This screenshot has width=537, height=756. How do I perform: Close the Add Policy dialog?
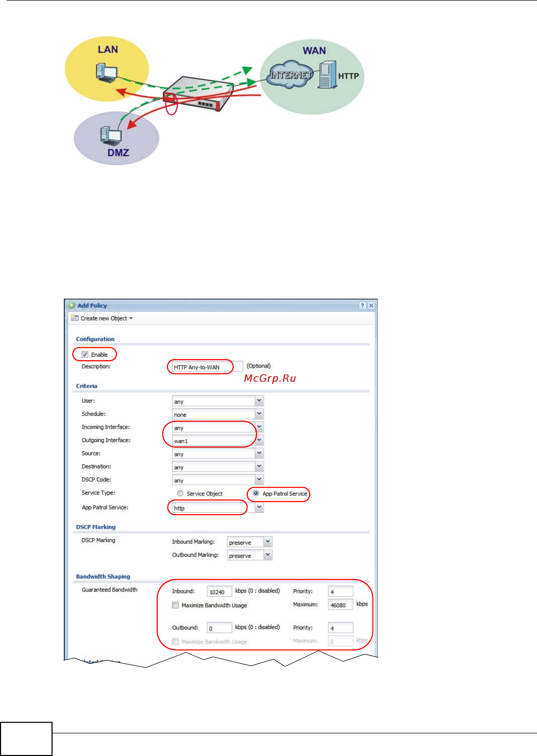coord(371,305)
